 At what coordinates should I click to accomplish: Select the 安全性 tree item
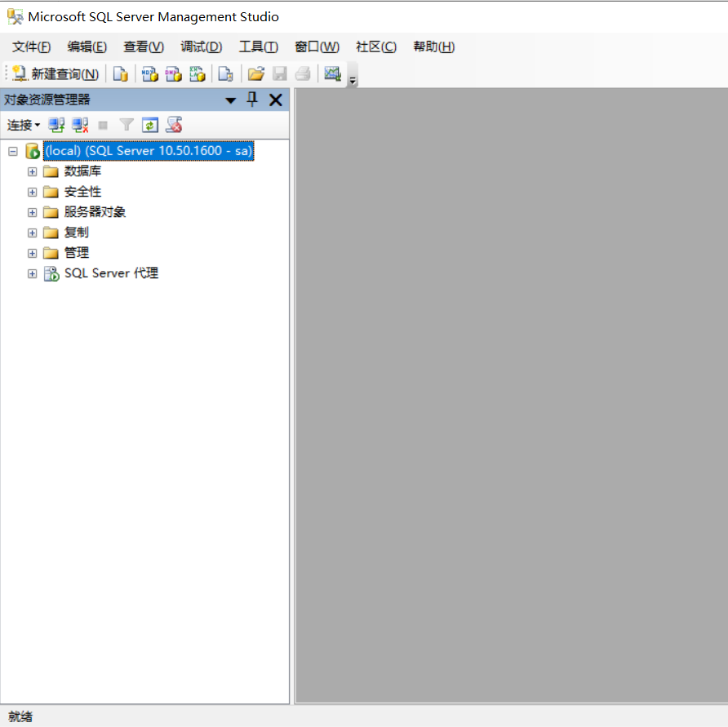point(82,192)
